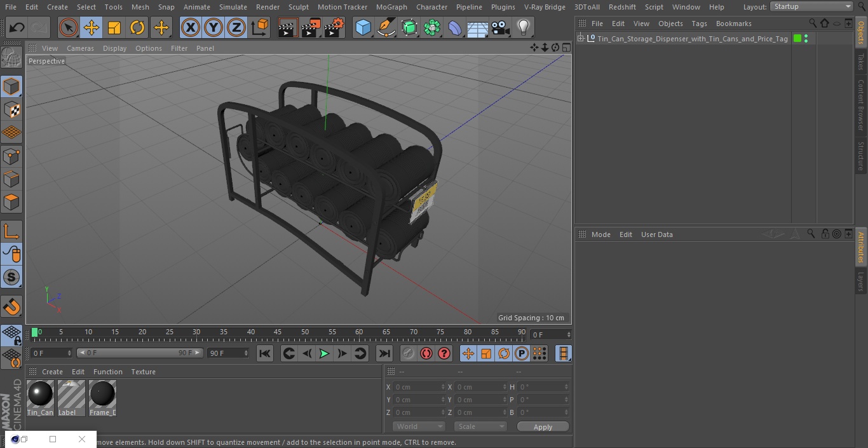
Task: Activate the Scale tool
Action: [x=114, y=27]
